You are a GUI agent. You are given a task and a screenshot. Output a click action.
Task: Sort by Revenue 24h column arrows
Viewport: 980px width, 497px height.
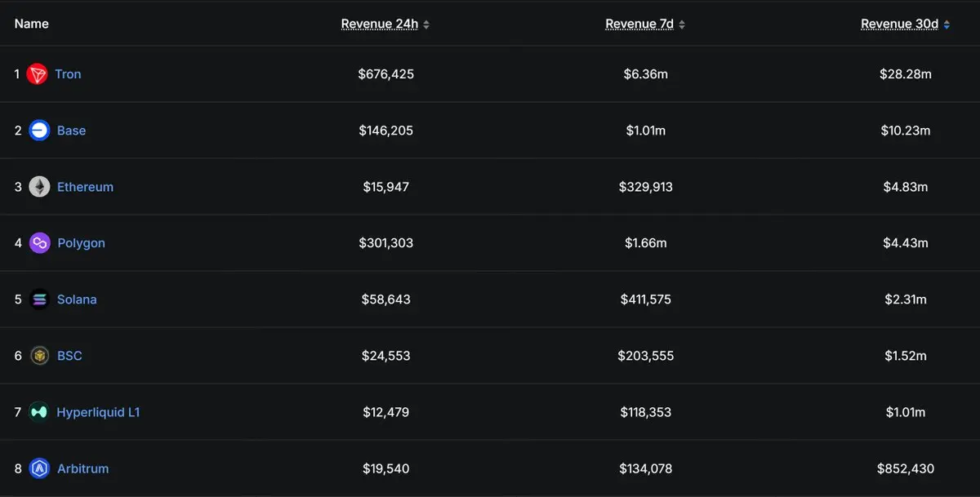coord(426,24)
